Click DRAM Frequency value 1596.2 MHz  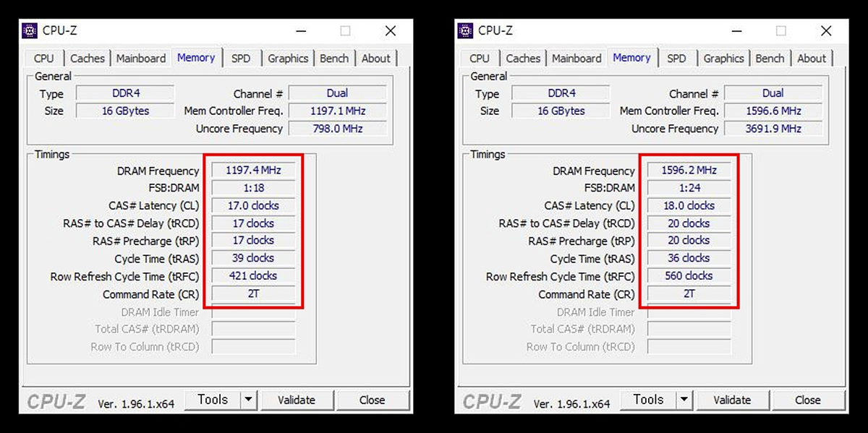689,171
